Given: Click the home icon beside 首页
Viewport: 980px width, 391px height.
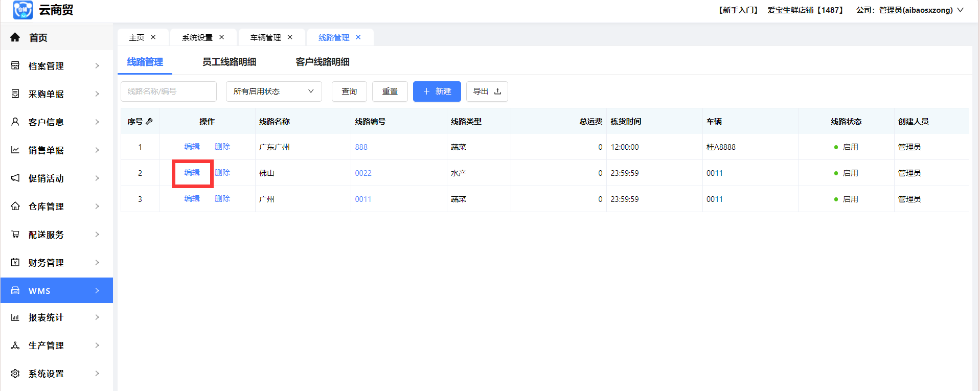Looking at the screenshot, I should pos(15,37).
